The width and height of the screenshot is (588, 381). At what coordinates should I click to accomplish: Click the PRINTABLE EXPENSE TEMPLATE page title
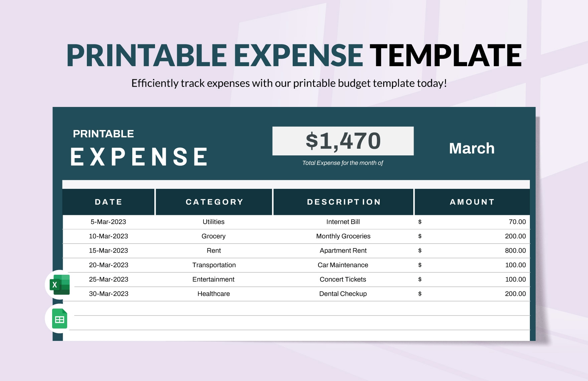click(294, 55)
